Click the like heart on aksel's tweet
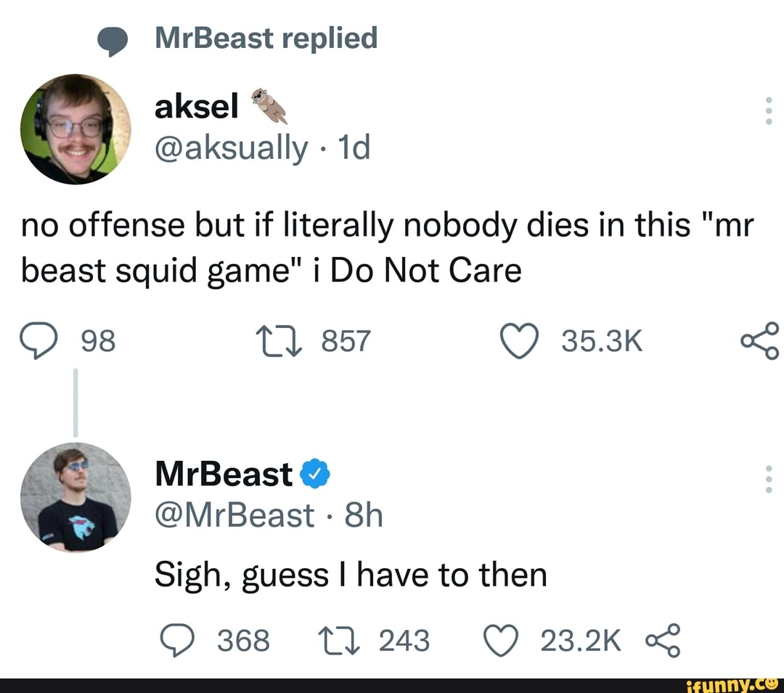 coord(519,341)
